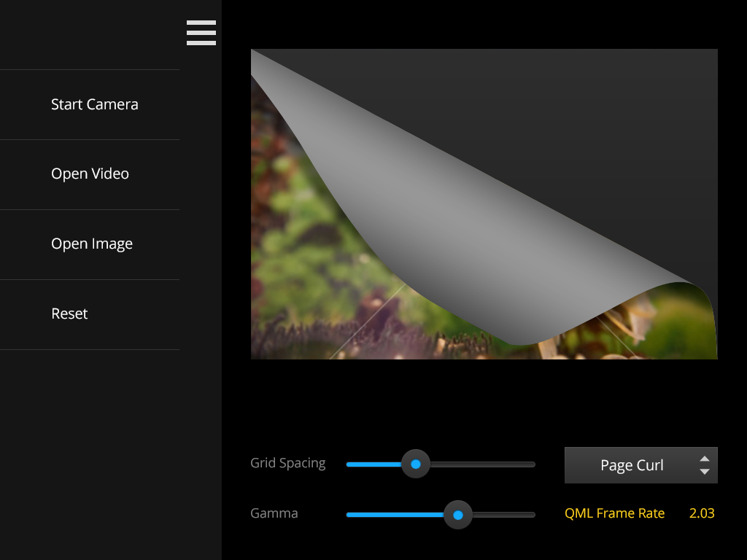Select Start Camera from the side menu
747x560 pixels.
tap(94, 104)
